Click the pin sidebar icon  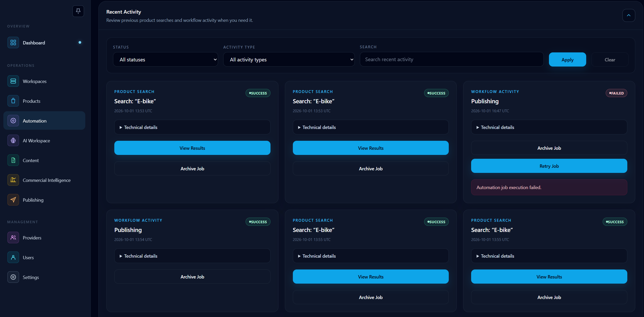[x=78, y=11]
